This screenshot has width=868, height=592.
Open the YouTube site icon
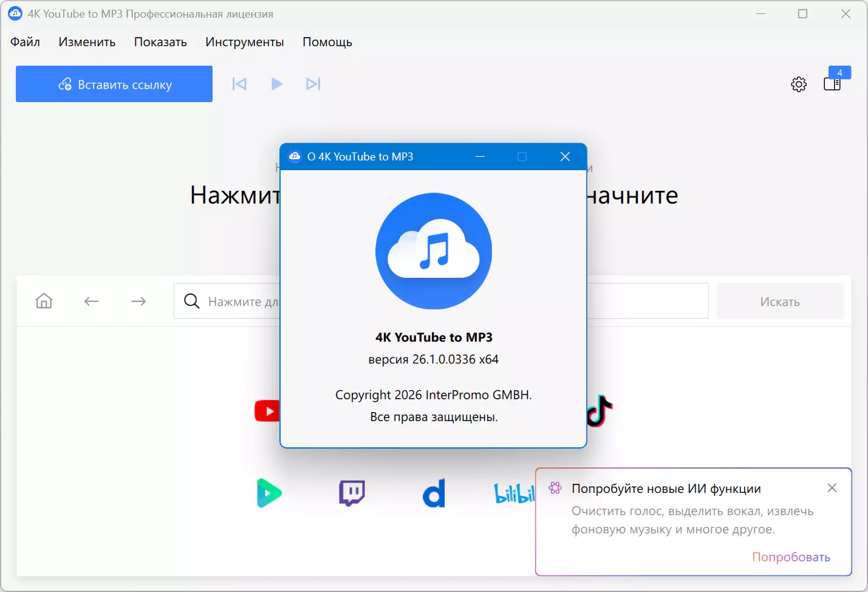[x=267, y=411]
